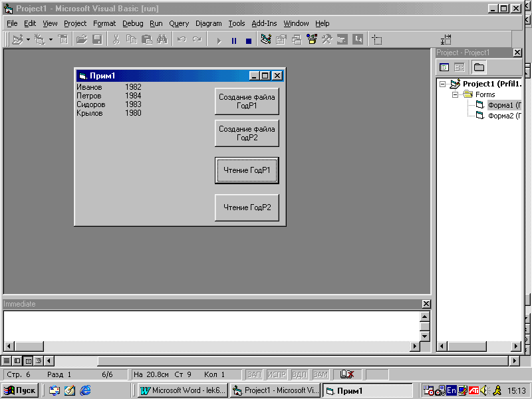This screenshot has height=399, width=532.
Task: Click the 'Чтение ГодР1' button
Action: (x=247, y=170)
